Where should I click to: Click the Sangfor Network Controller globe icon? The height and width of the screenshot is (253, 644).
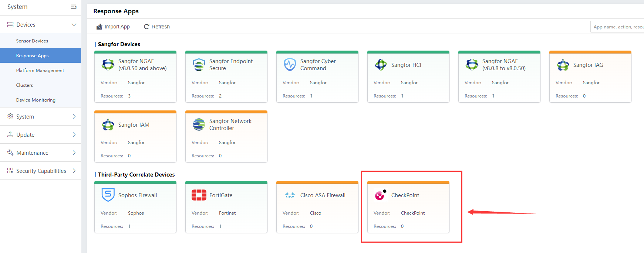199,124
